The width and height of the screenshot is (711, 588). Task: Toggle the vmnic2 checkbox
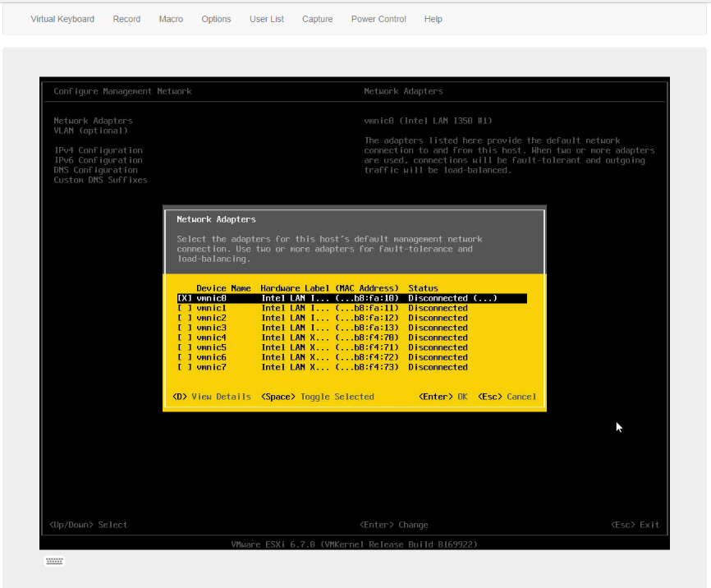[185, 318]
